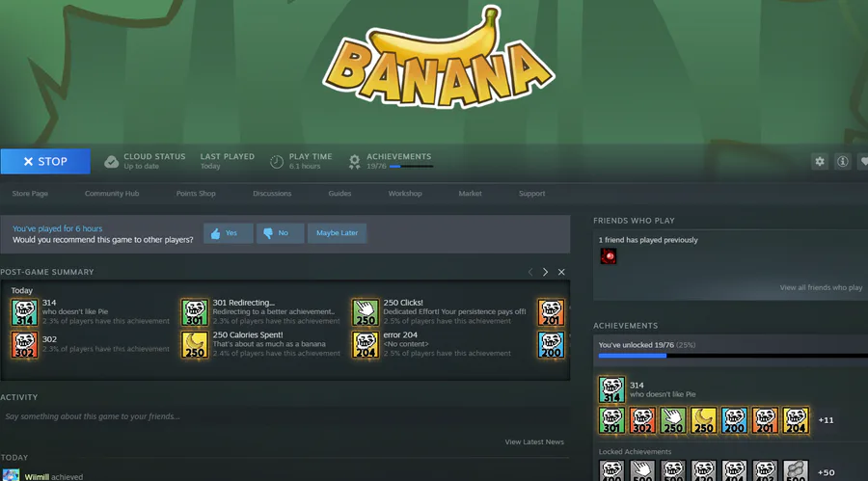Click 250 hand icon in Achievements panel
This screenshot has height=481, width=868.
(673, 420)
